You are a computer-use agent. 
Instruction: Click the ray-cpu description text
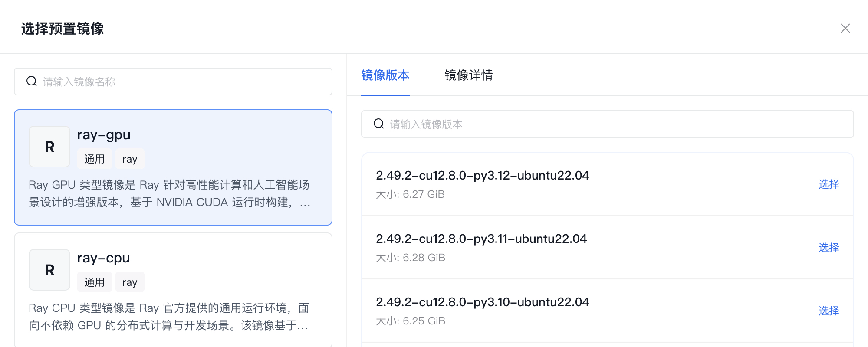[169, 317]
